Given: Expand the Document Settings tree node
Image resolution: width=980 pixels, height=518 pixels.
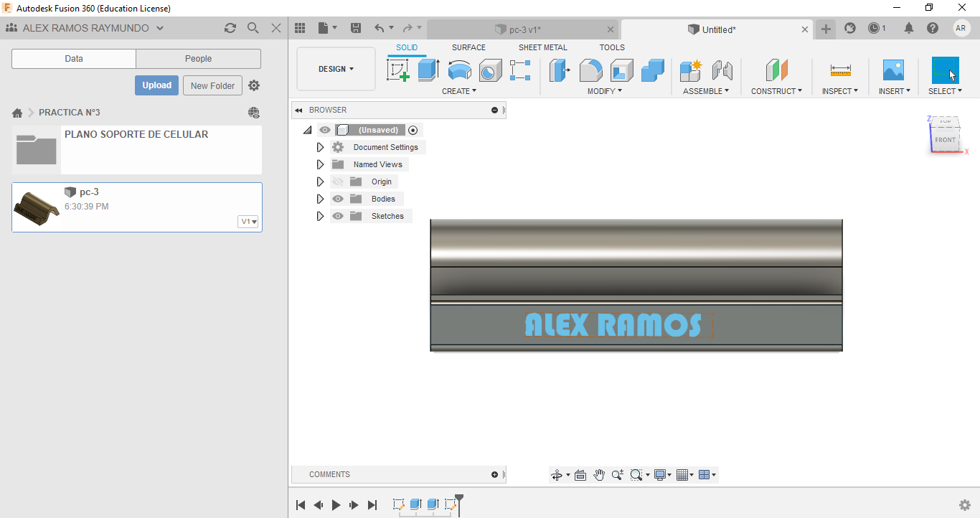Looking at the screenshot, I should pyautogui.click(x=320, y=147).
